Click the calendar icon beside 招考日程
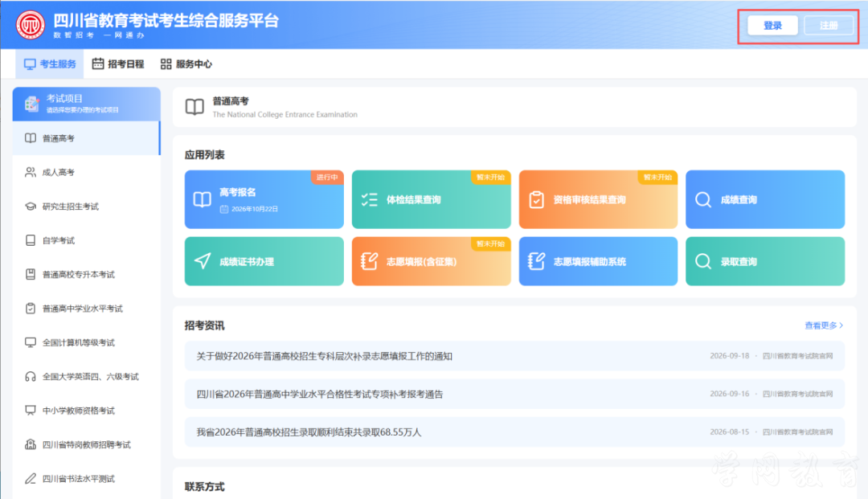The height and width of the screenshot is (499, 868). (x=98, y=63)
